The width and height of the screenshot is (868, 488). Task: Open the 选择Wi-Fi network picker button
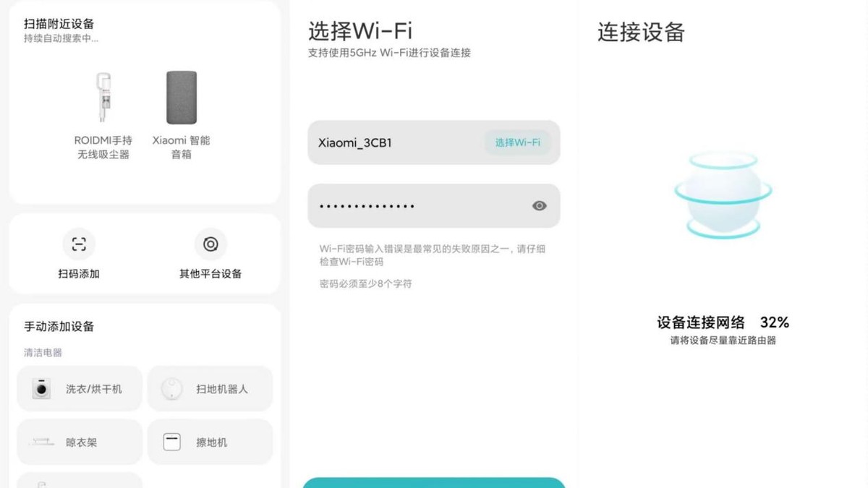[x=517, y=142]
